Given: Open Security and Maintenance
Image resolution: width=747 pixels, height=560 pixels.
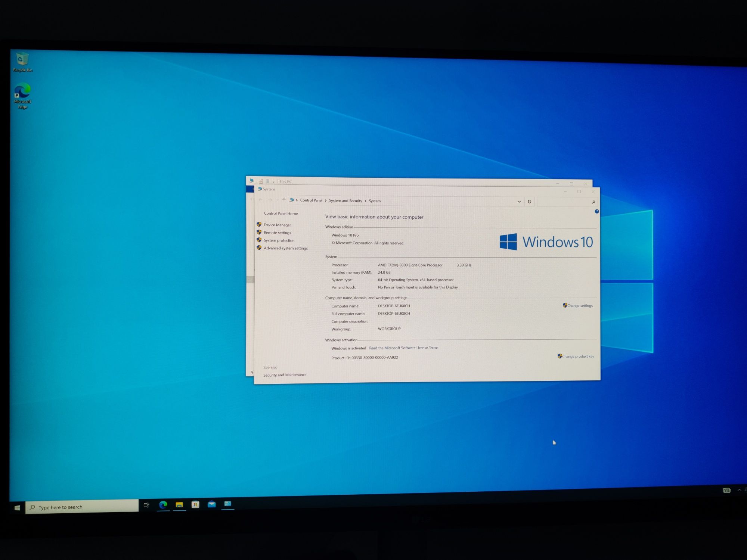Looking at the screenshot, I should coord(285,375).
